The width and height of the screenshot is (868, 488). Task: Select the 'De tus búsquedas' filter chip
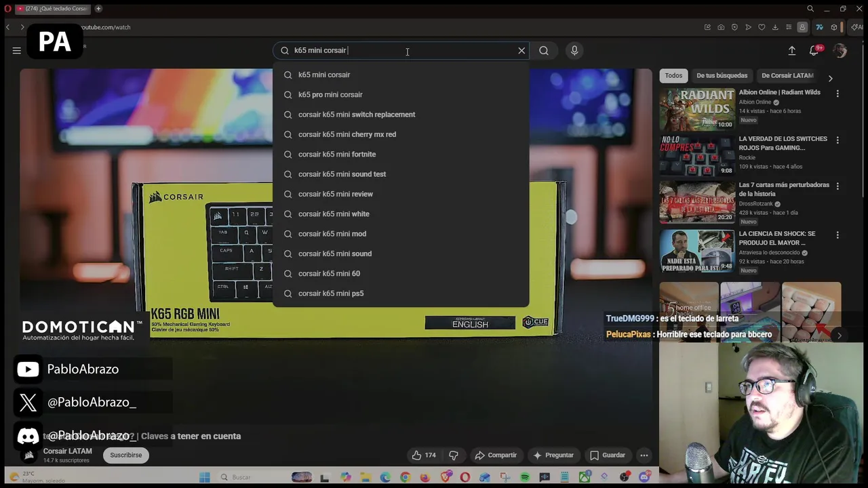[x=722, y=75]
